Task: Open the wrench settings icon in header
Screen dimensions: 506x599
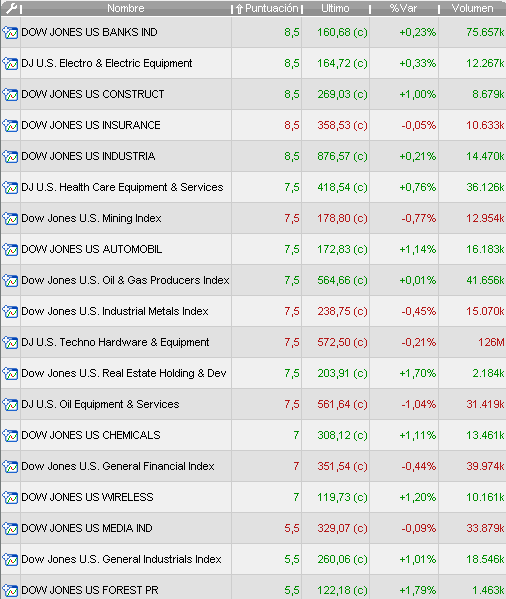Action: pos(11,8)
